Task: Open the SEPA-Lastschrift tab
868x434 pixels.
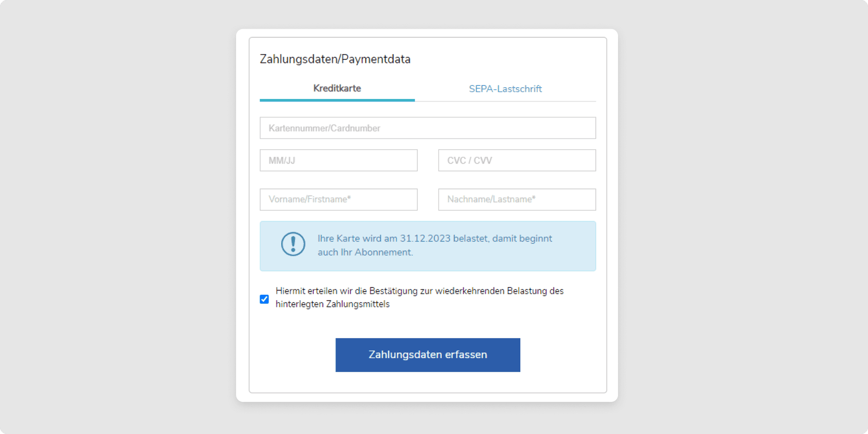Action: click(x=505, y=89)
